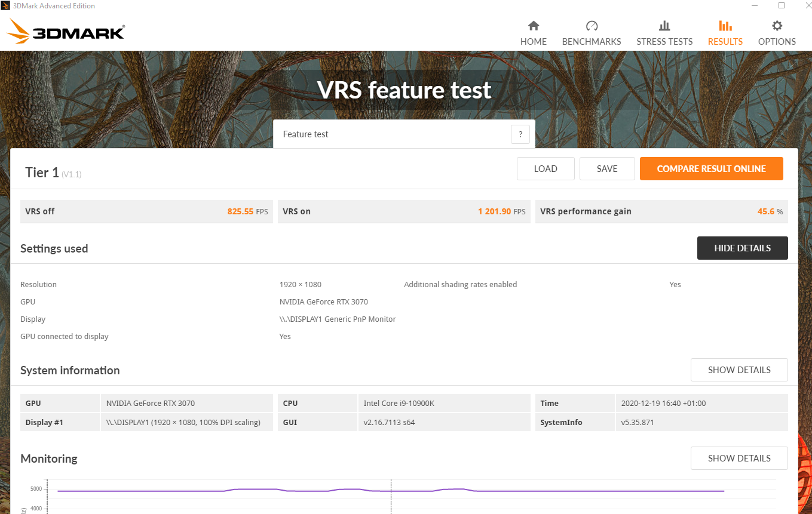Switch to the STRESS TESTS tab label

[664, 42]
